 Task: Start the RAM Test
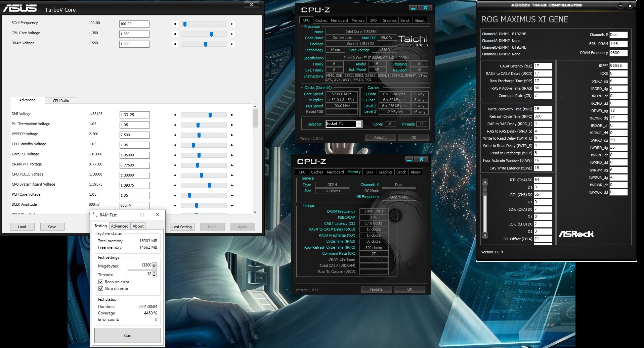[128, 336]
